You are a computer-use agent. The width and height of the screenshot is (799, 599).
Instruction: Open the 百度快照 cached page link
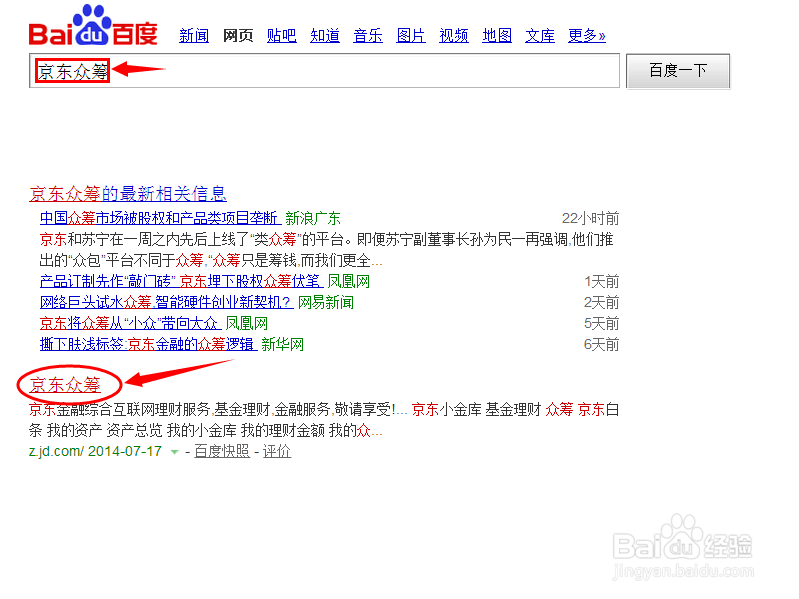(x=222, y=451)
